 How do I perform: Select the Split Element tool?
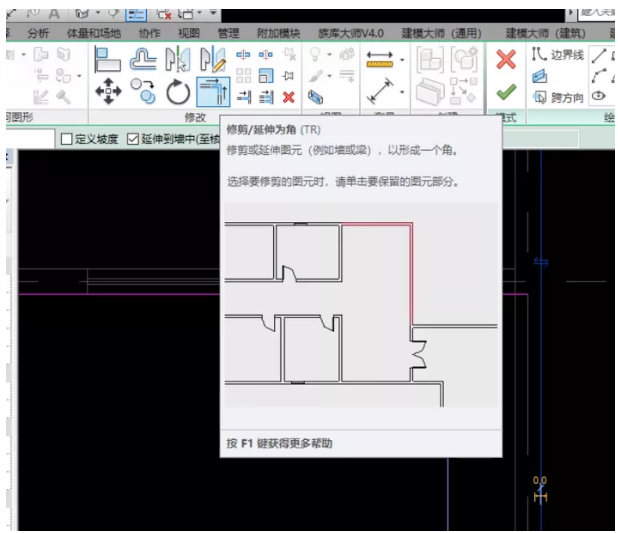(243, 54)
